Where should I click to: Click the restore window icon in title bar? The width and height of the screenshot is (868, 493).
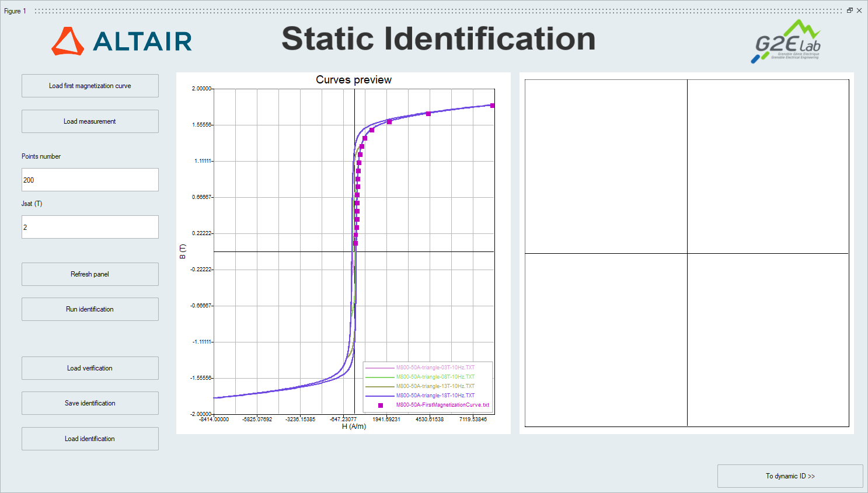(x=850, y=11)
